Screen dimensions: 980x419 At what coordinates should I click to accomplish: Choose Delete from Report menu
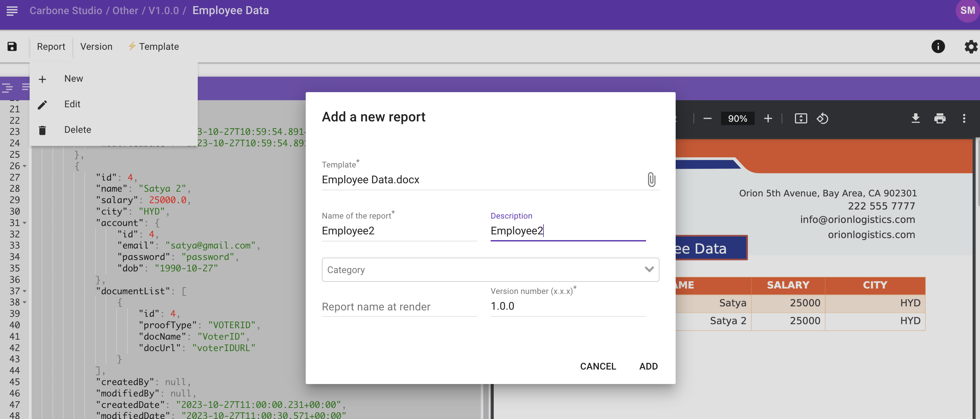[77, 130]
